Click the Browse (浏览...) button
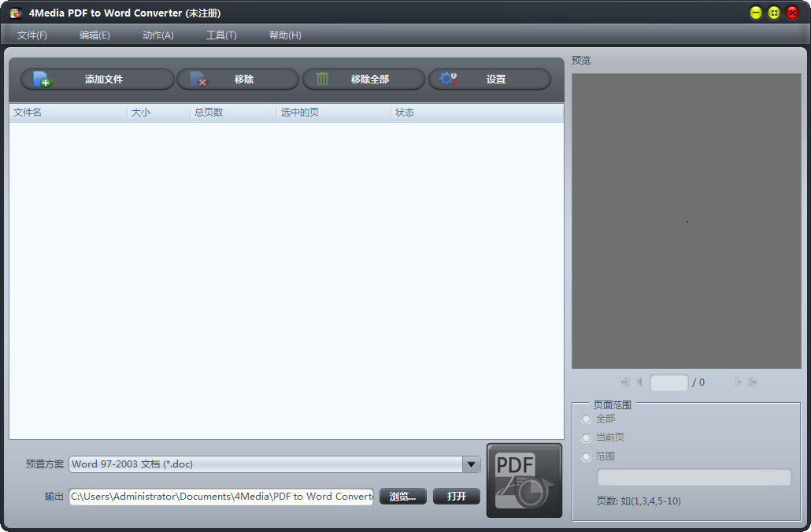The height and width of the screenshot is (532, 811). (403, 497)
